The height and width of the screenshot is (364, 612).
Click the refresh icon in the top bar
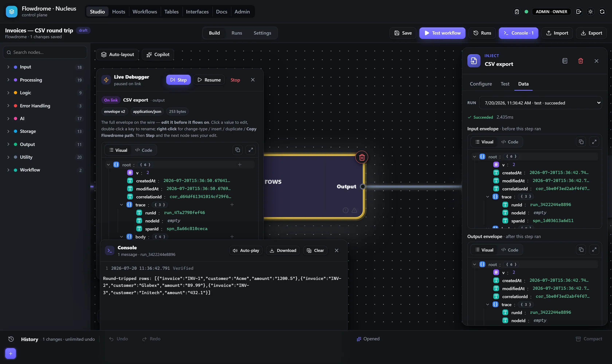(x=602, y=11)
